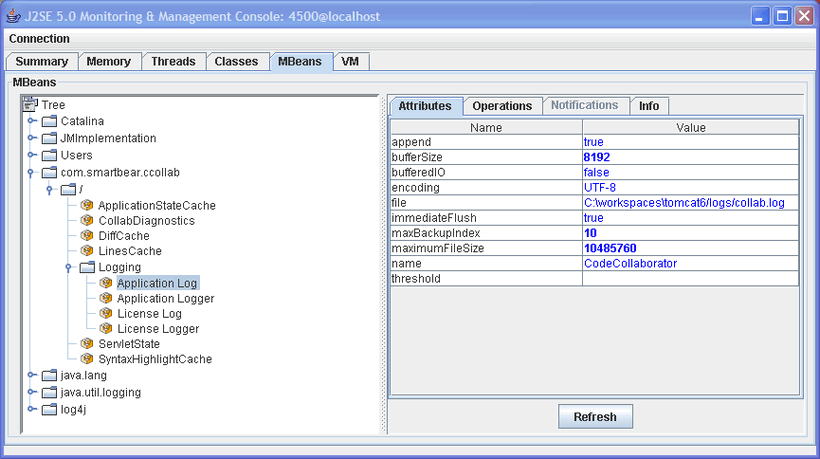Click the SyntaxHighlightCache bean icon
The height and width of the screenshot is (459, 820).
(87, 359)
